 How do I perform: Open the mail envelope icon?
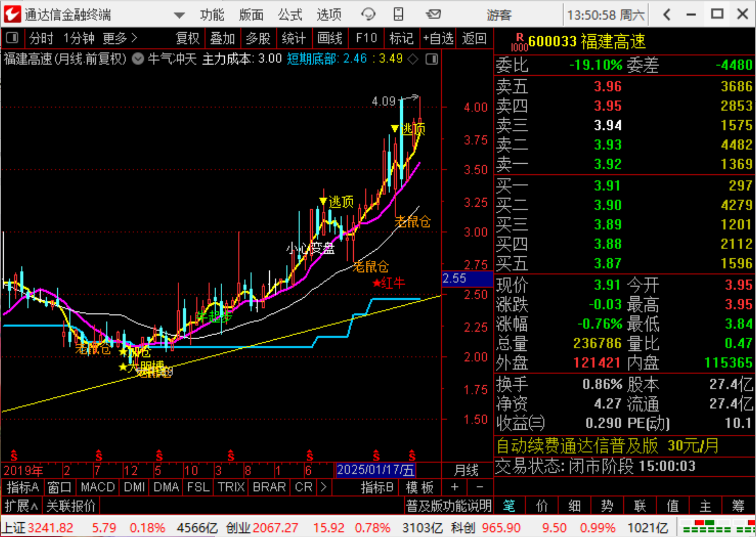(x=433, y=15)
